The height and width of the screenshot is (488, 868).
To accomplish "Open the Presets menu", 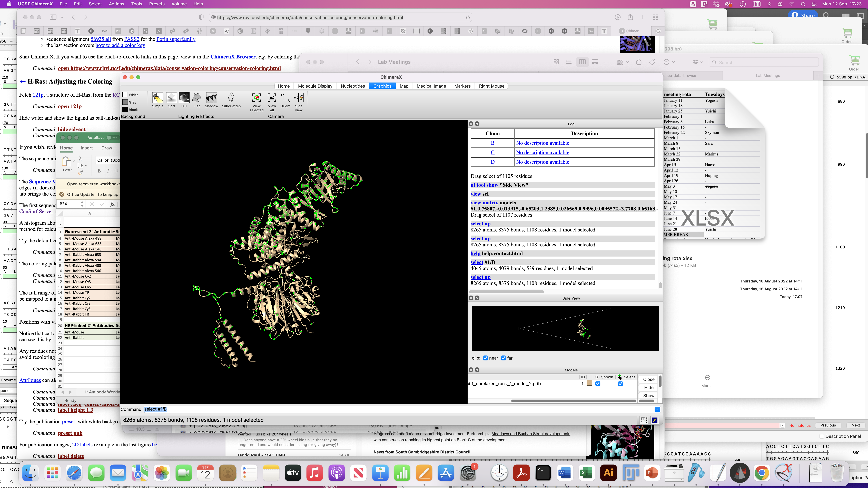I will tap(157, 4).
